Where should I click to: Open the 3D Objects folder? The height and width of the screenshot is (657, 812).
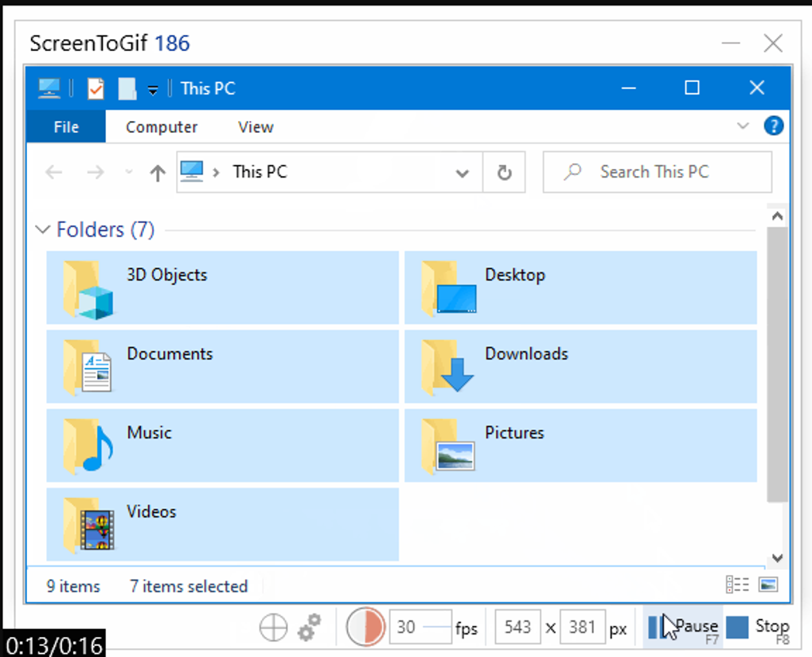tap(223, 287)
